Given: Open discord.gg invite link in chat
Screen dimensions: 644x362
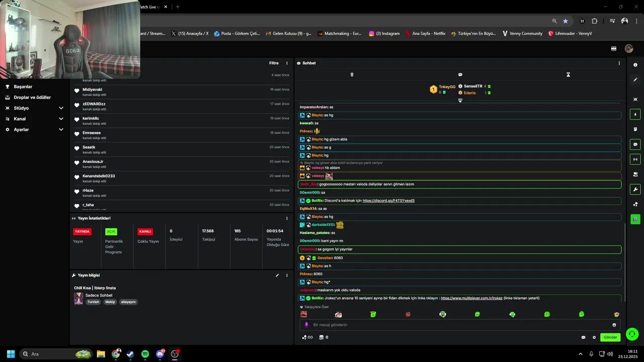Looking at the screenshot, I should 388,201.
